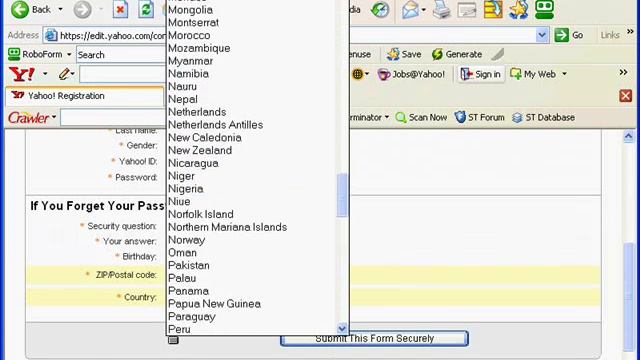Select Panama in the list

188,291
